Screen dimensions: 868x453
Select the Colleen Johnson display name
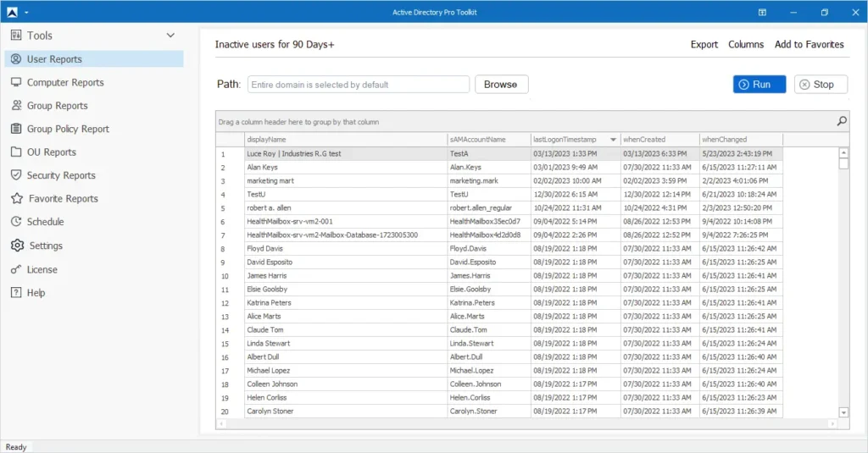coord(346,384)
